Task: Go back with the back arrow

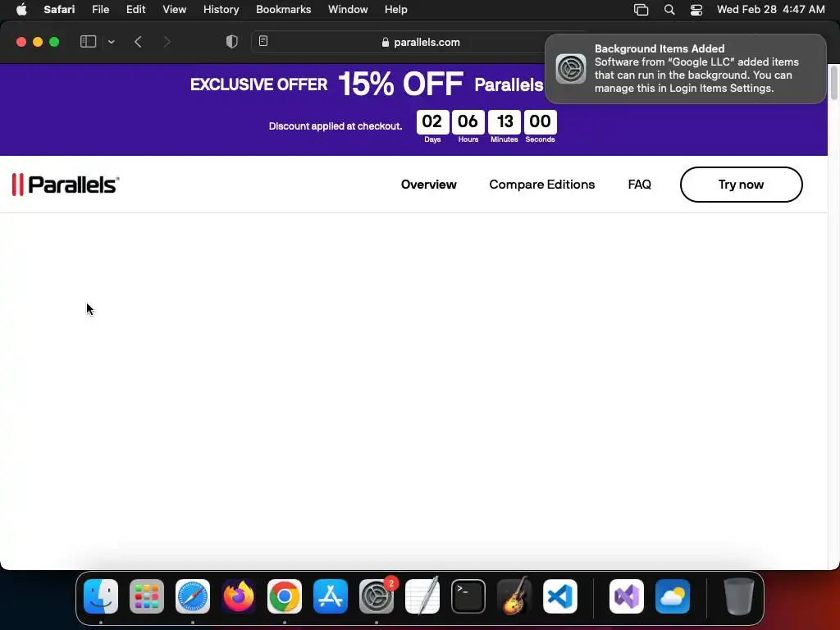Action: click(x=138, y=42)
